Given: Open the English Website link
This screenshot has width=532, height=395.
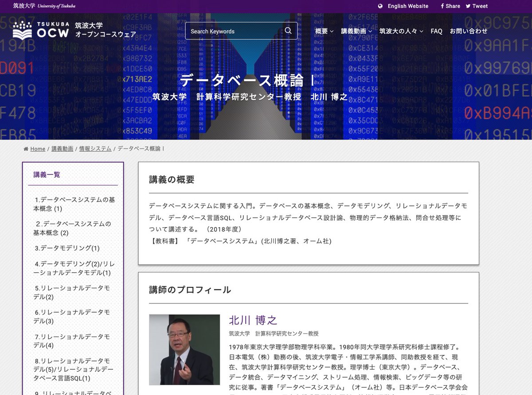Looking at the screenshot, I should [x=408, y=6].
